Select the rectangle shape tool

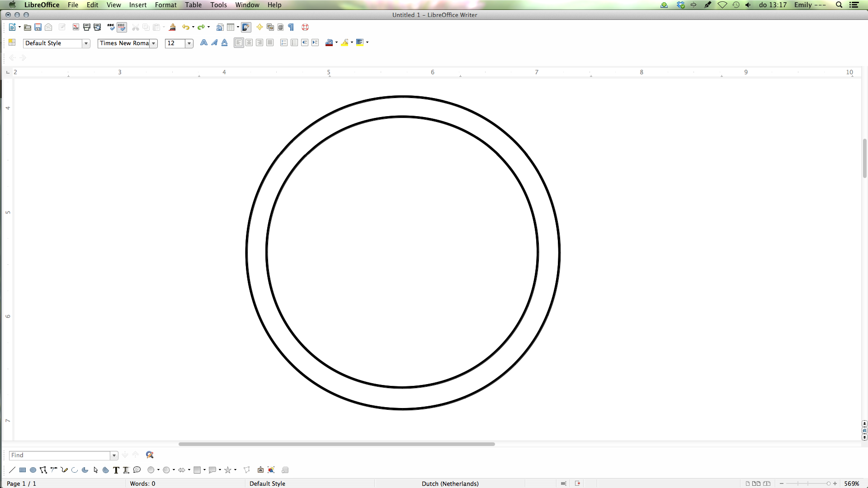coord(22,470)
